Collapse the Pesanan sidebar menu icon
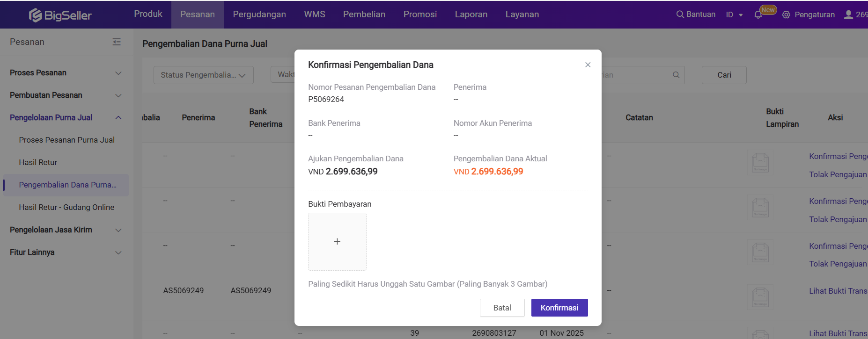The width and height of the screenshot is (868, 339). [x=117, y=42]
